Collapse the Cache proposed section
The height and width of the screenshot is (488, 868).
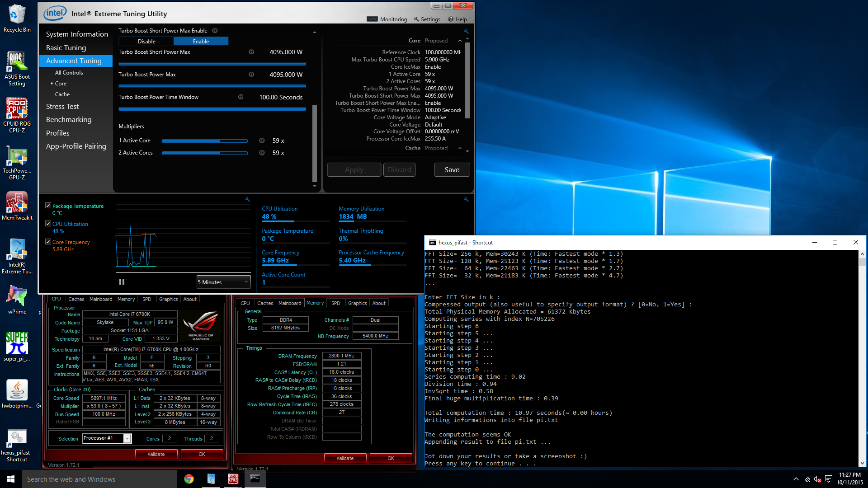[460, 148]
